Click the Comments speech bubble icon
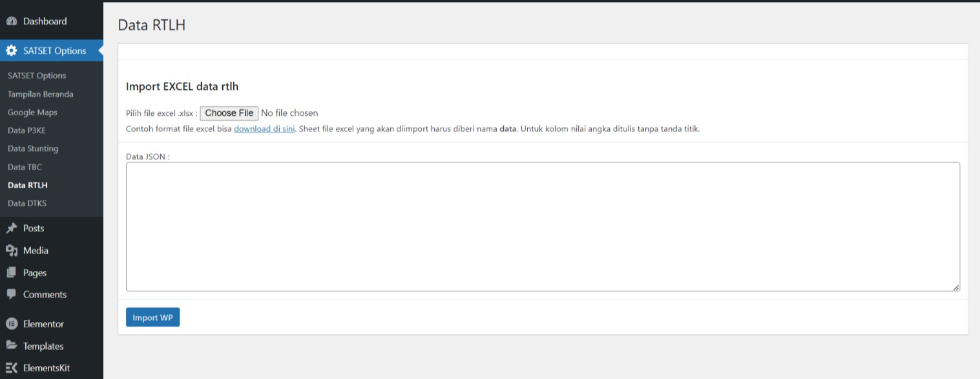Viewport: 980px width, 379px height. coord(12,294)
